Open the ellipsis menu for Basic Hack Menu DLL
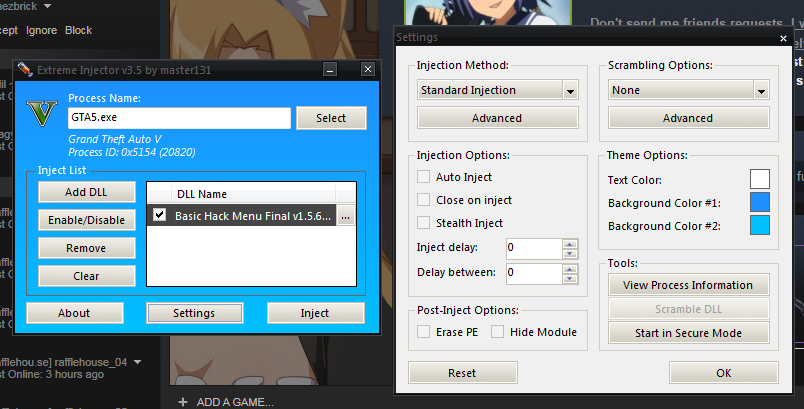804x409 pixels. [x=346, y=216]
